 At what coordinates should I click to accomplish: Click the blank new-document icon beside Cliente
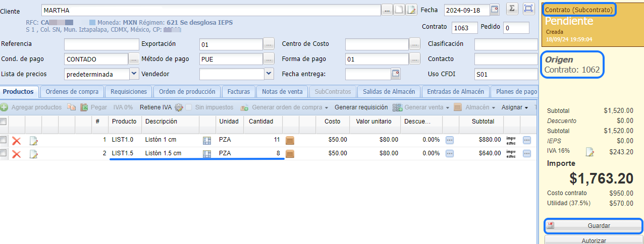point(399,10)
